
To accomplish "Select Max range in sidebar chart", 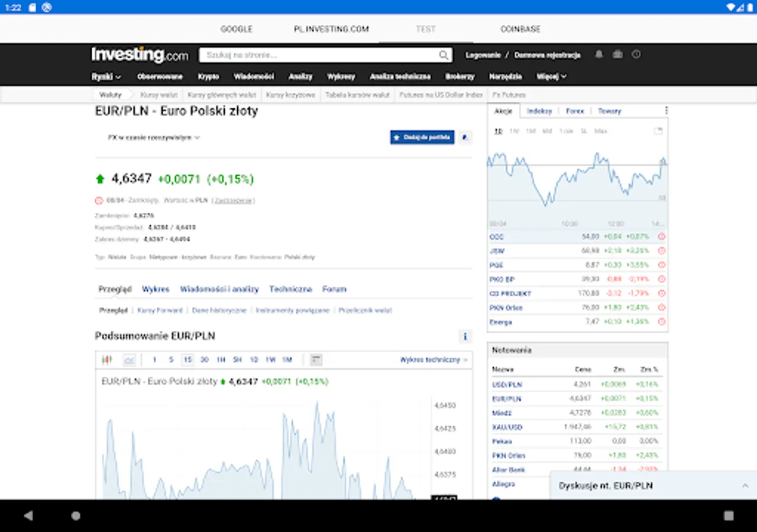I will coord(601,131).
